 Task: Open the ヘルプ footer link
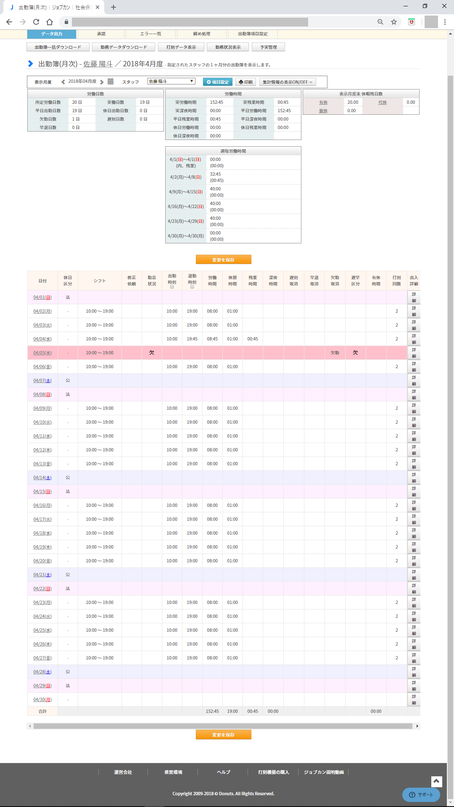tap(223, 773)
